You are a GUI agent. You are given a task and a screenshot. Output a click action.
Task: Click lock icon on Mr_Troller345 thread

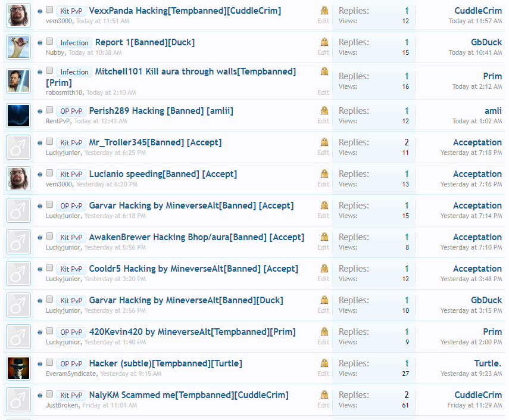click(x=324, y=142)
